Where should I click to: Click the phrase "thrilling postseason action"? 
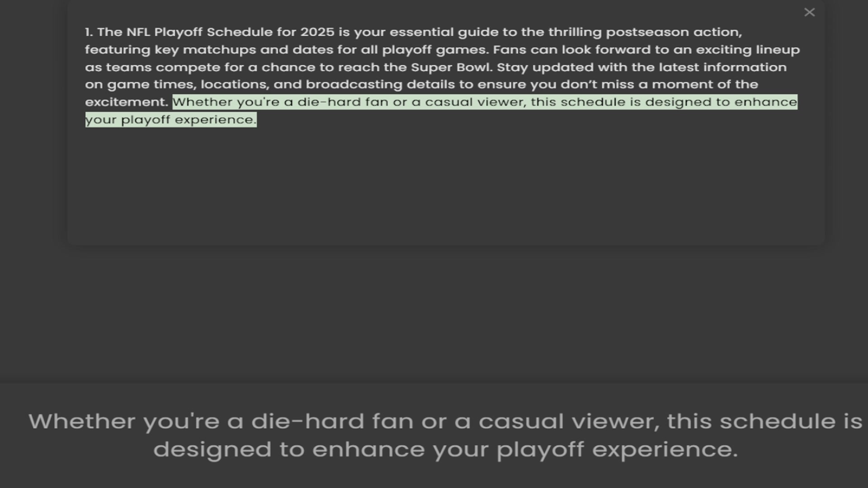click(x=644, y=32)
